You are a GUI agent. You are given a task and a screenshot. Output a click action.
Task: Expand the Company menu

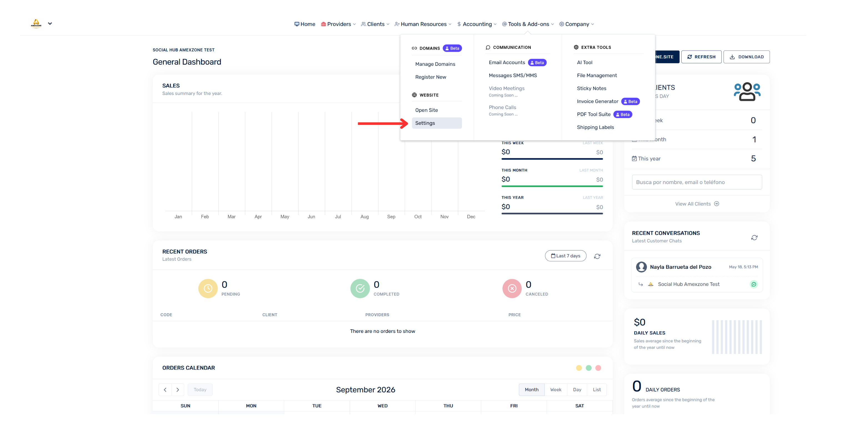[x=577, y=24]
